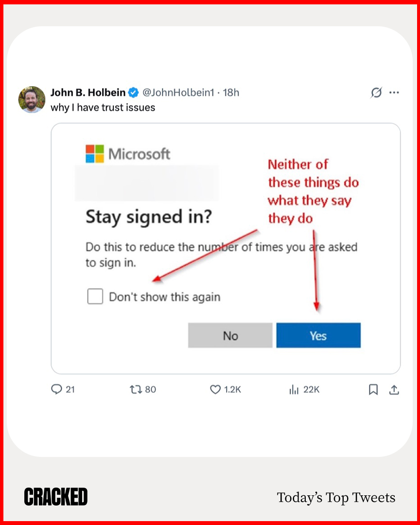Click the blue verified badge next to John B. Holbein
This screenshot has width=420, height=525.
coord(133,92)
